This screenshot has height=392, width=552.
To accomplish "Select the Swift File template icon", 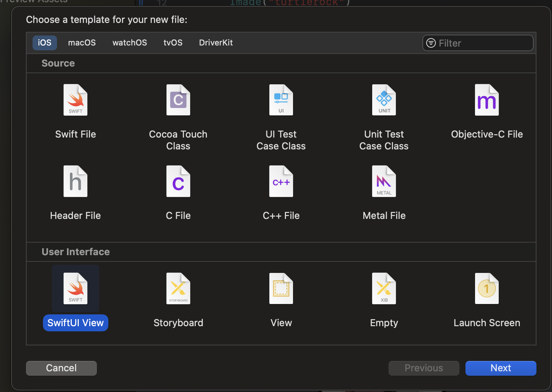I will [x=75, y=100].
